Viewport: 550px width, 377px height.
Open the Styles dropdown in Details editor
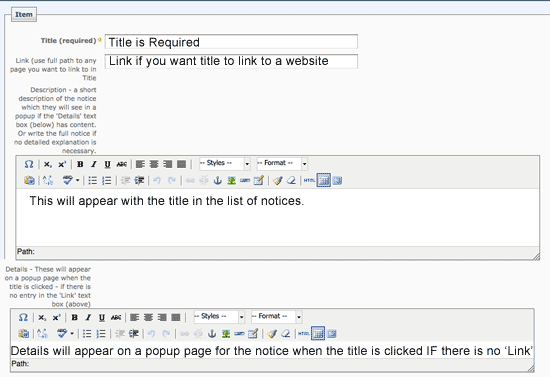tap(219, 317)
